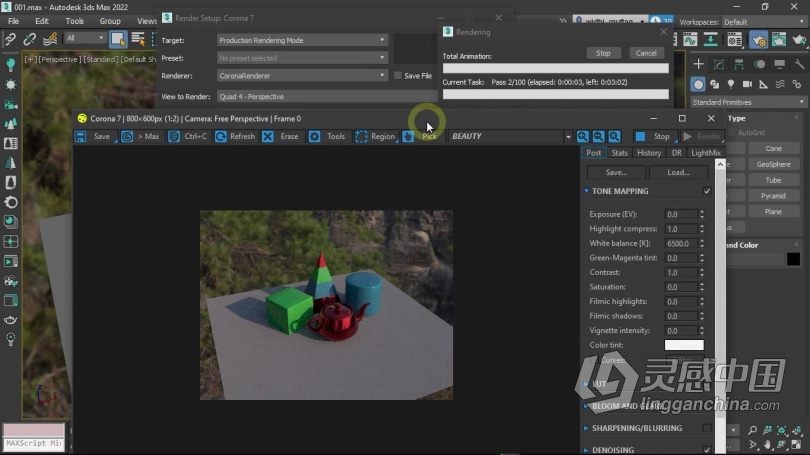Click zoom in magnifier icon
This screenshot has width=810, height=455.
(x=583, y=136)
